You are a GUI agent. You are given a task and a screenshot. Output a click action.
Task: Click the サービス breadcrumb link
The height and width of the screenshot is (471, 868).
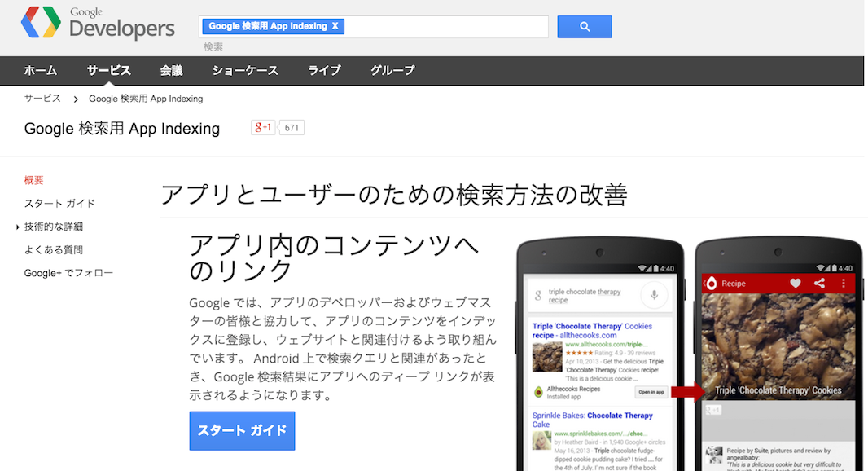click(x=42, y=98)
